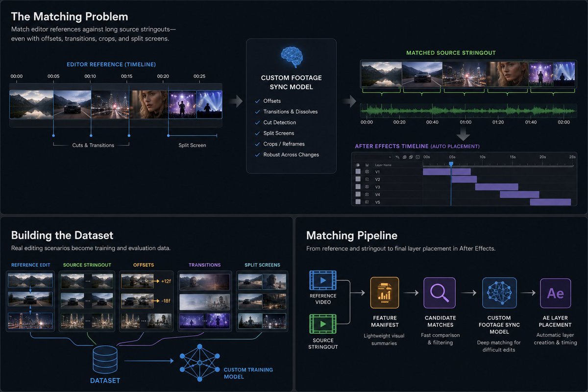Click the Custom Training Model neural network icon
This screenshot has height=392, width=588.
[198, 364]
